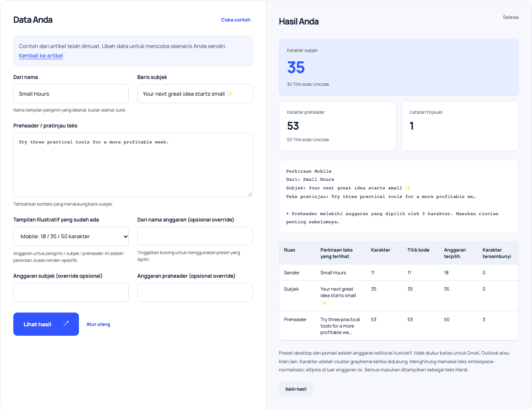Click the arrow icon on Lihat hasil

tap(66, 324)
